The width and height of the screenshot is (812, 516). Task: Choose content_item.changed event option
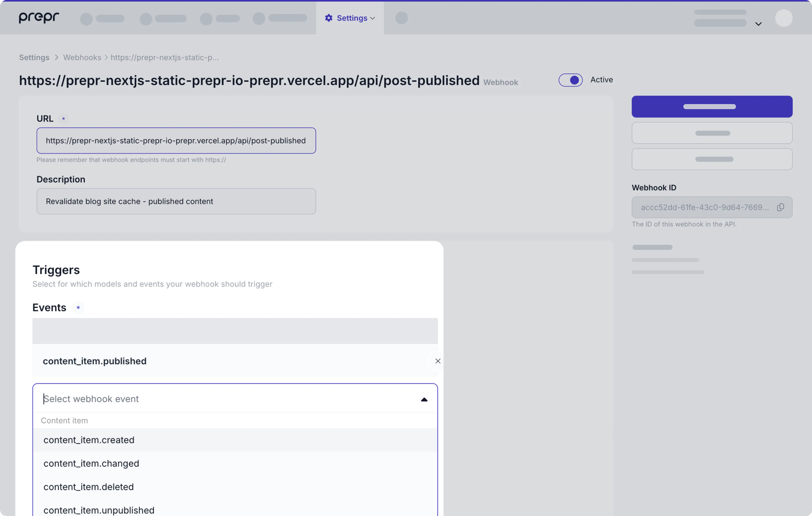(x=91, y=463)
